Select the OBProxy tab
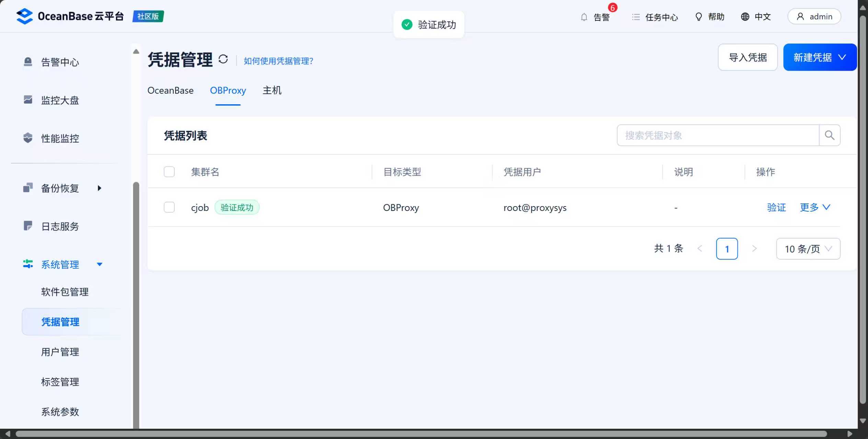Image resolution: width=868 pixels, height=439 pixels. click(228, 91)
